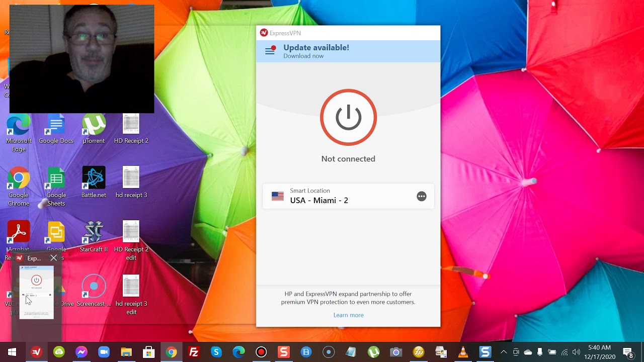Open the volume control in system tray

(576, 352)
